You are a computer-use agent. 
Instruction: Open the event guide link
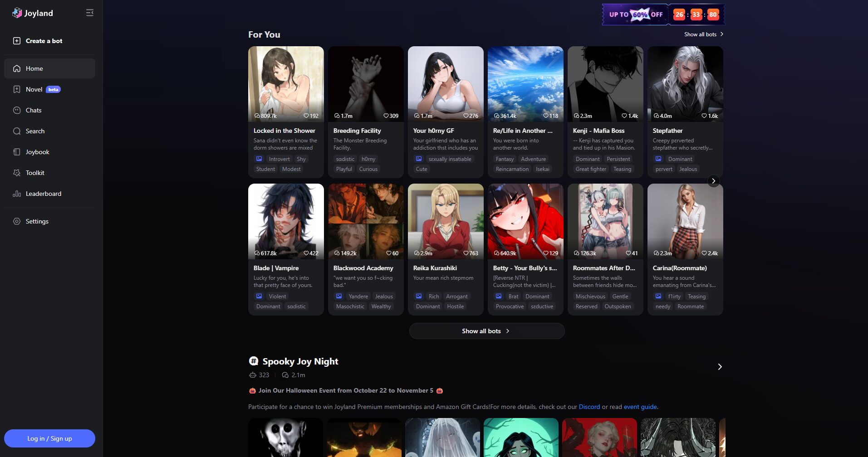[x=640, y=407]
